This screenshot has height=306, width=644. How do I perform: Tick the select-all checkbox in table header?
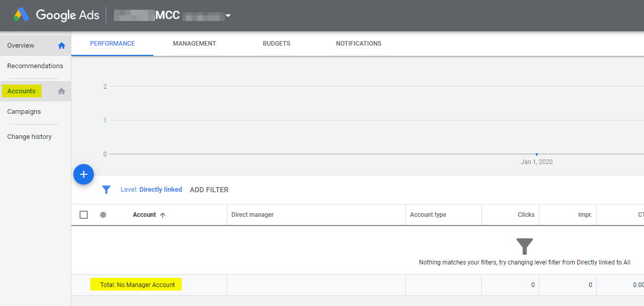84,215
